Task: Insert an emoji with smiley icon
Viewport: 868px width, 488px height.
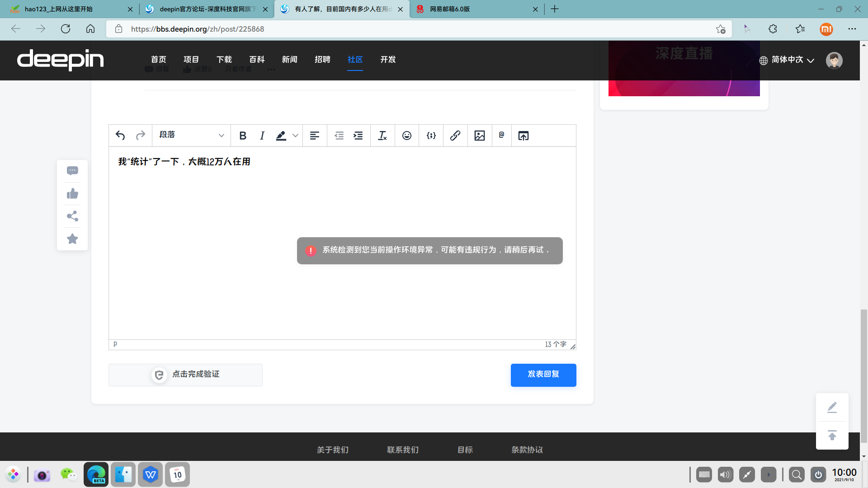Action: [x=407, y=136]
